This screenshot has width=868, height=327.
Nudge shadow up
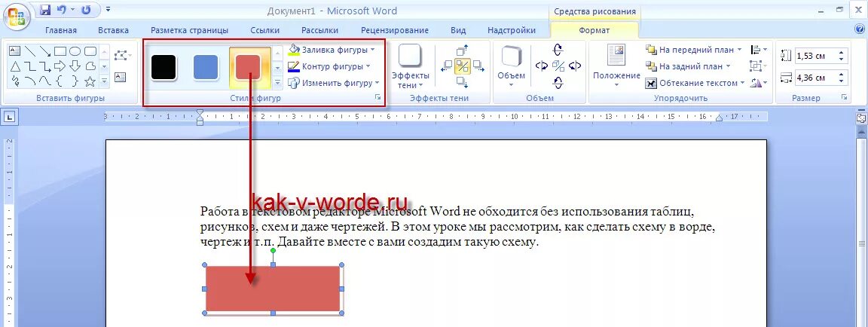462,51
